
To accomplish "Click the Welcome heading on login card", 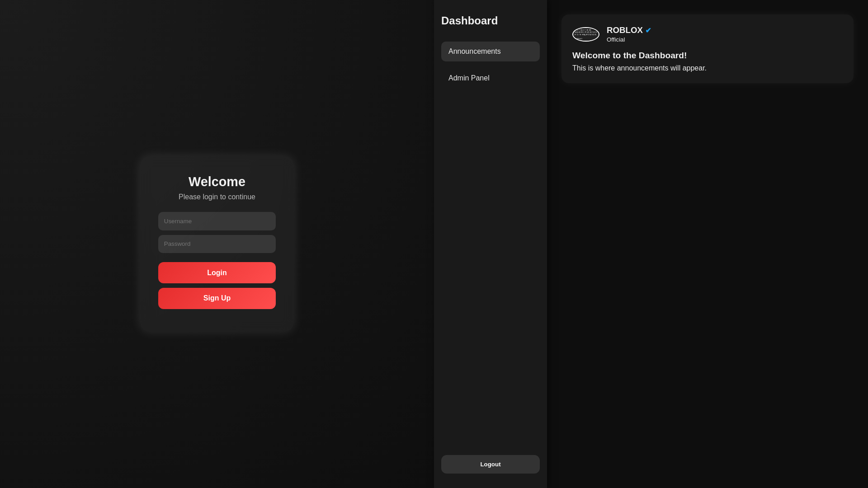I will tap(217, 182).
